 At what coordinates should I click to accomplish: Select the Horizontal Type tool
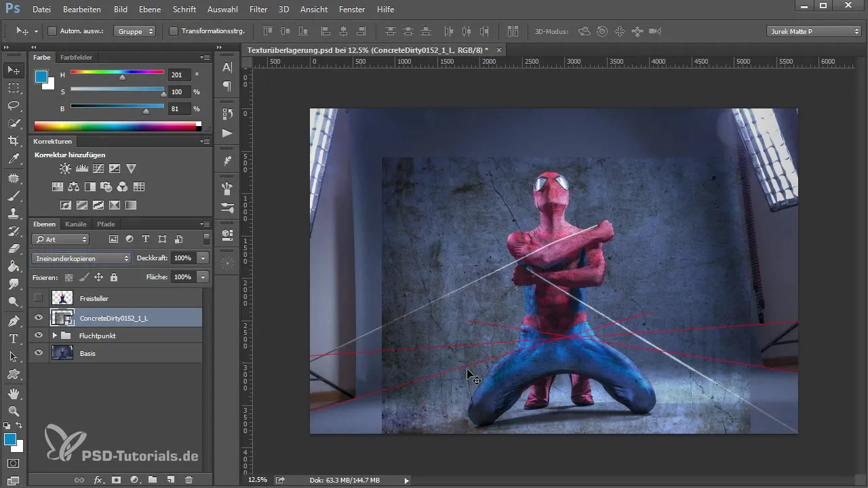(x=14, y=338)
